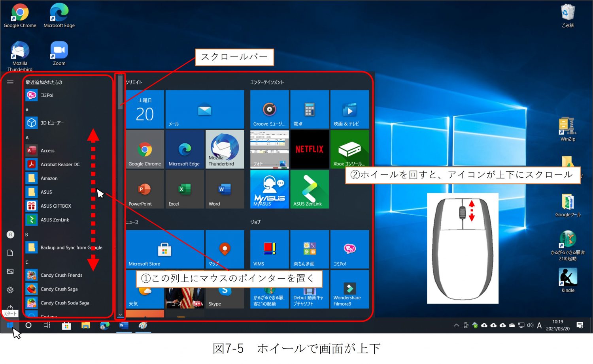Viewport: 593px width, 364px height.
Task: Launch Zoom from the desktop
Action: click(59, 53)
